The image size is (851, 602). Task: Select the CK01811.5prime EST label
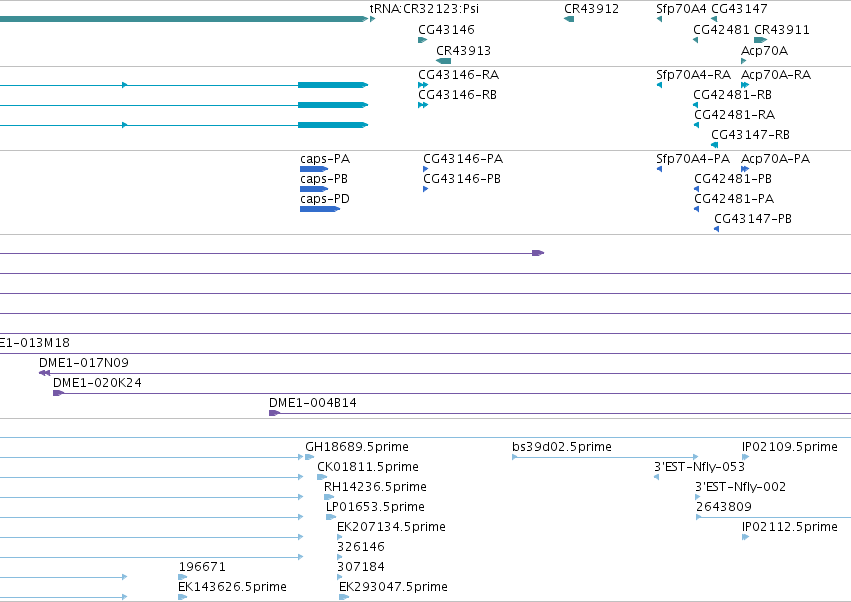coord(368,467)
